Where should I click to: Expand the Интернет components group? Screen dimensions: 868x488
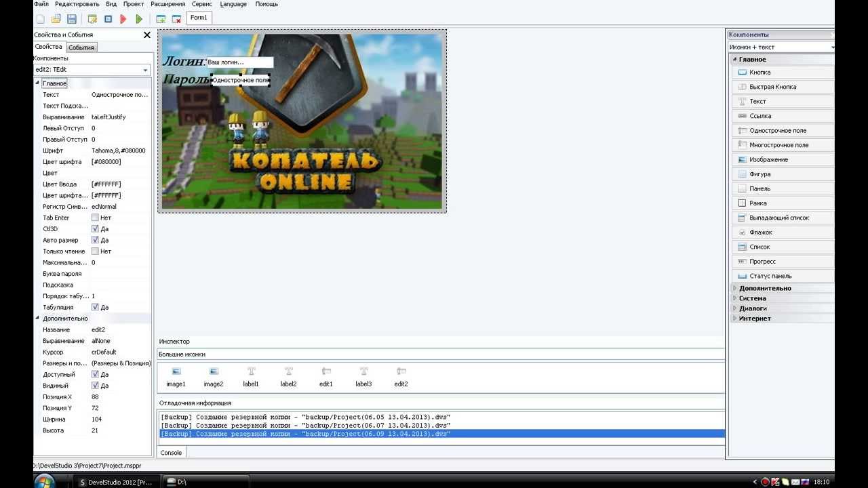[x=735, y=319]
